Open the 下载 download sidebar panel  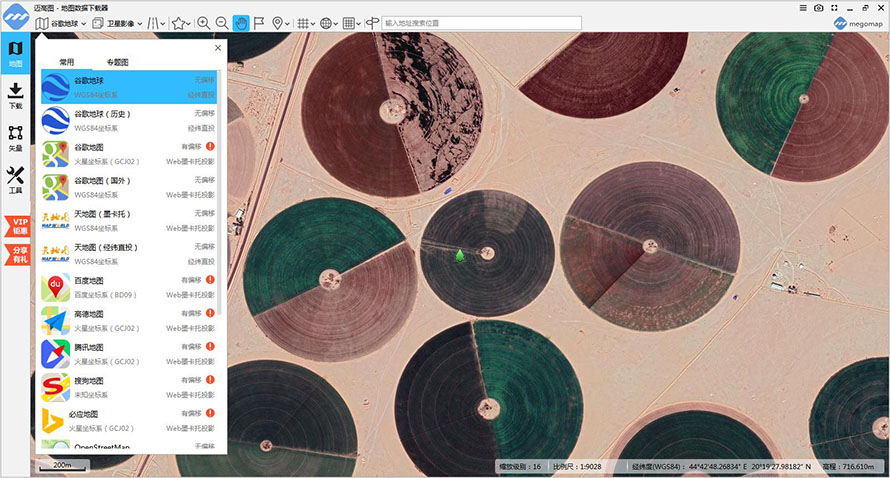point(15,96)
